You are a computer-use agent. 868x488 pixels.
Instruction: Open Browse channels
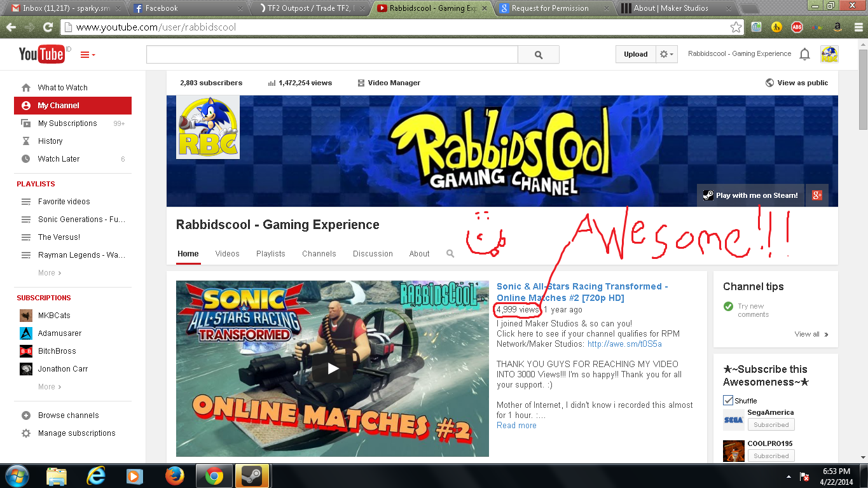click(72, 415)
